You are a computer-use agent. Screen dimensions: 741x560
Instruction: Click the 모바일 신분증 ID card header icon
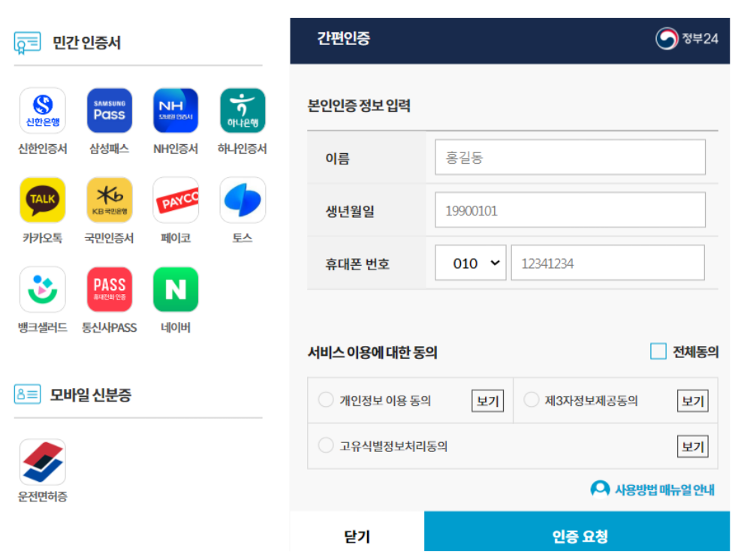(x=28, y=394)
